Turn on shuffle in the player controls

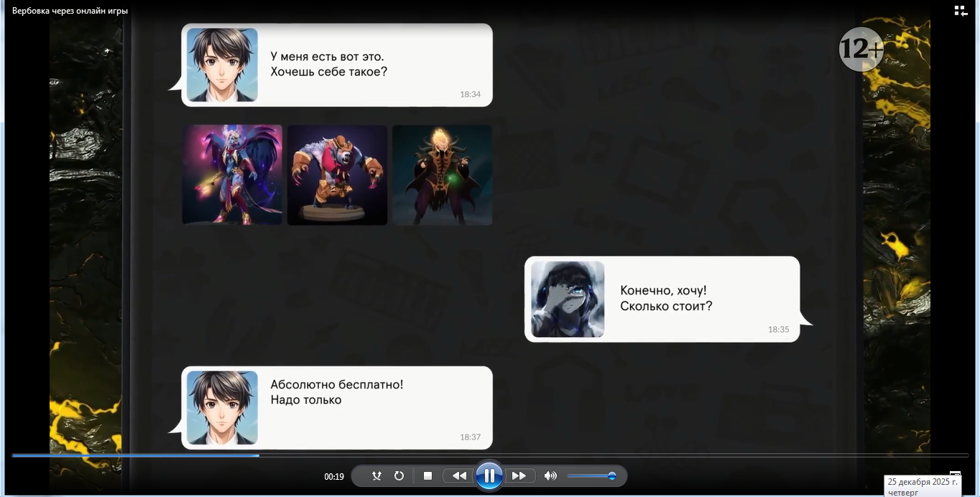[x=376, y=476]
